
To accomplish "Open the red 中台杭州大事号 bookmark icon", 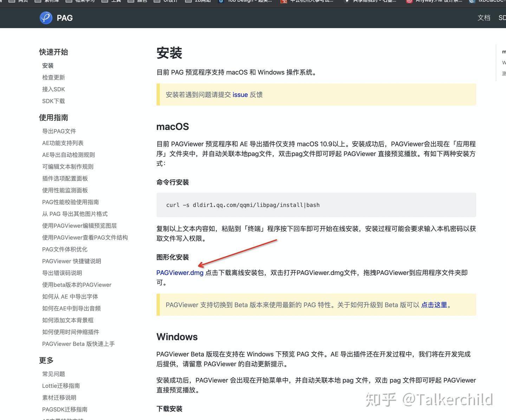I will (284, 2).
